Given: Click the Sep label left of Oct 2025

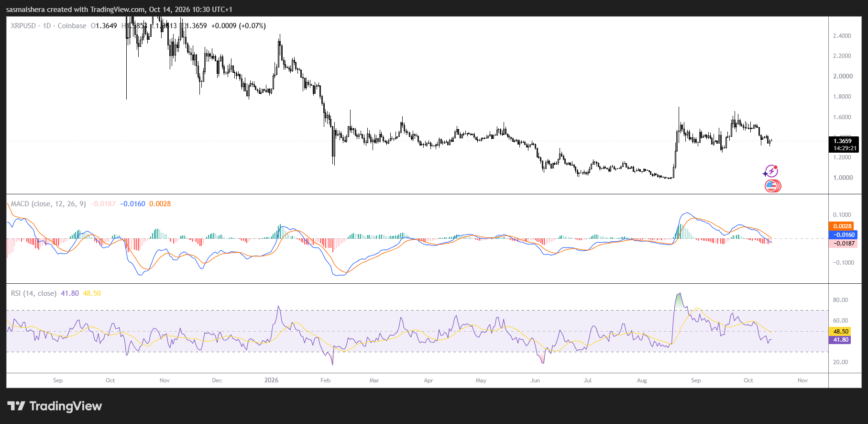Looking at the screenshot, I should pyautogui.click(x=58, y=380).
